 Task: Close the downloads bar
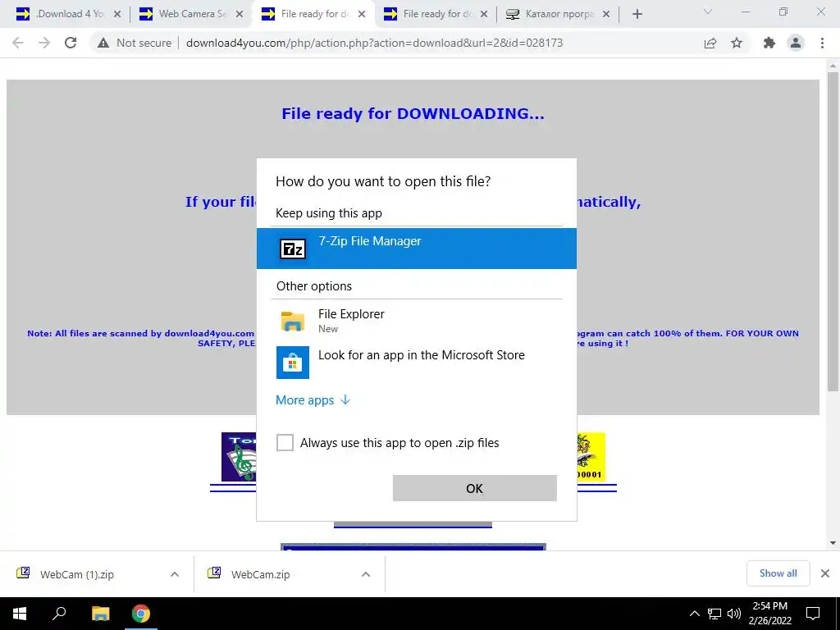825,573
